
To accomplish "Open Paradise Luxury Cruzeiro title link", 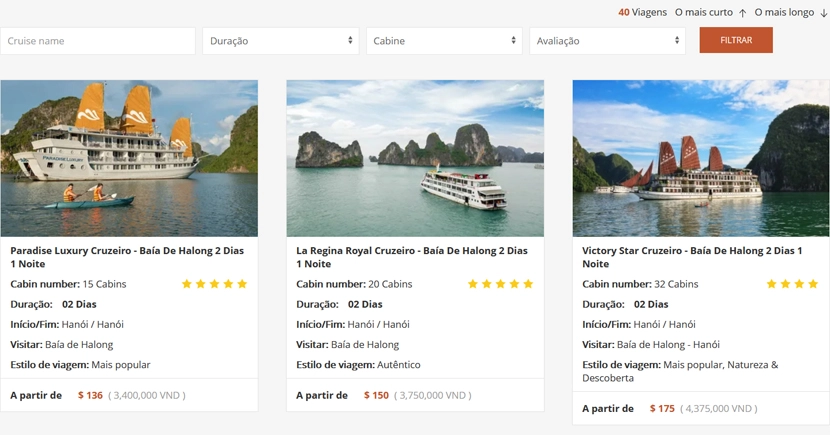I will click(127, 257).
